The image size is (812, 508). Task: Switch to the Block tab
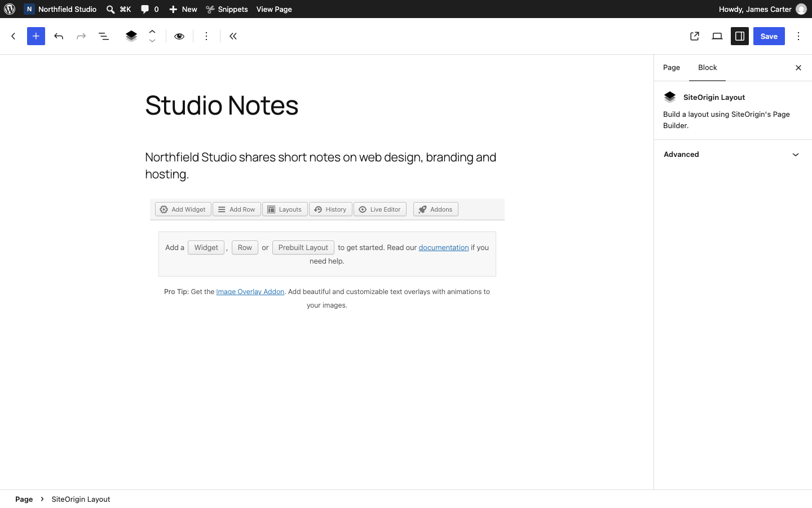coord(708,68)
